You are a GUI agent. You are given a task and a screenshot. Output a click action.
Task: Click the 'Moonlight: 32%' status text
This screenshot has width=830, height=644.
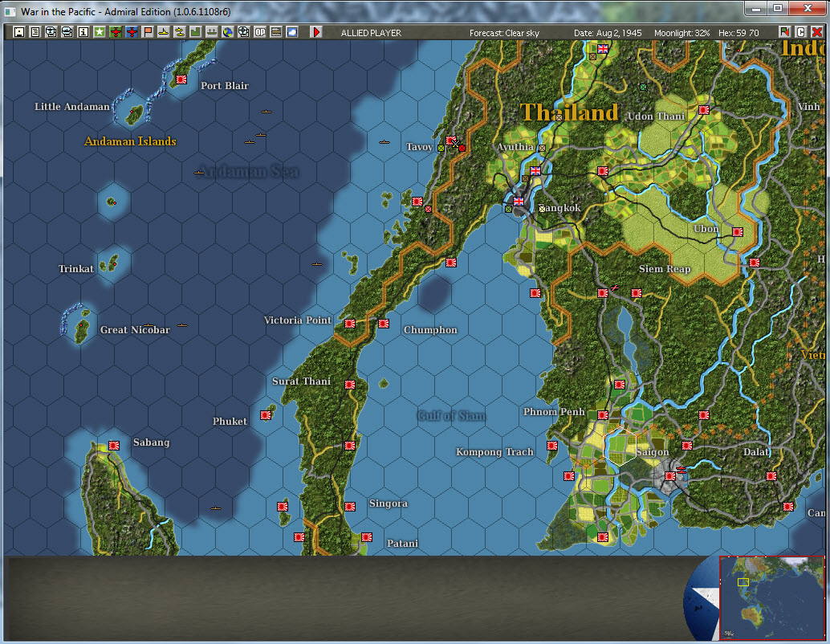point(681,33)
